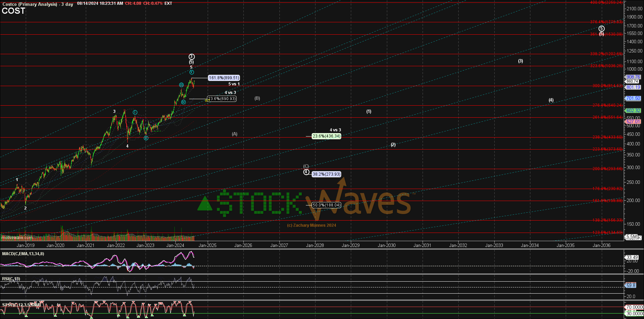This screenshot has width=644, height=319.
Task: Open the MACD(C,EMA,13,34,8) study label
Action: (23, 254)
